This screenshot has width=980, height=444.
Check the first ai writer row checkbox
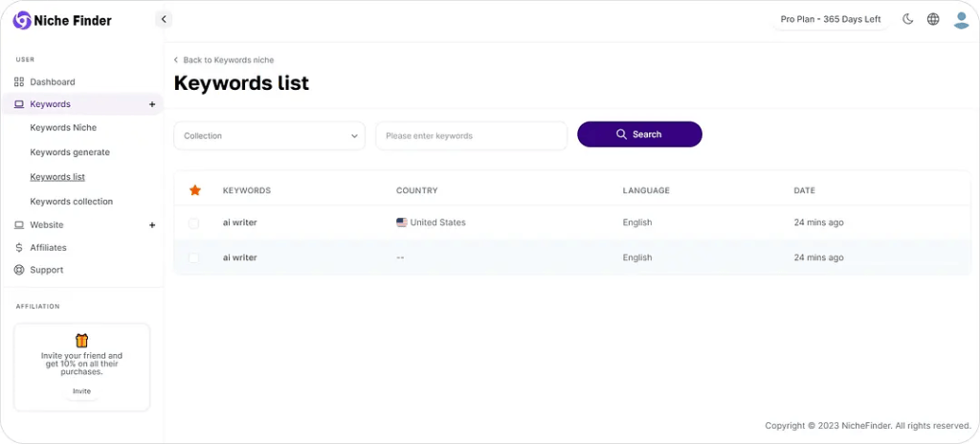point(194,223)
